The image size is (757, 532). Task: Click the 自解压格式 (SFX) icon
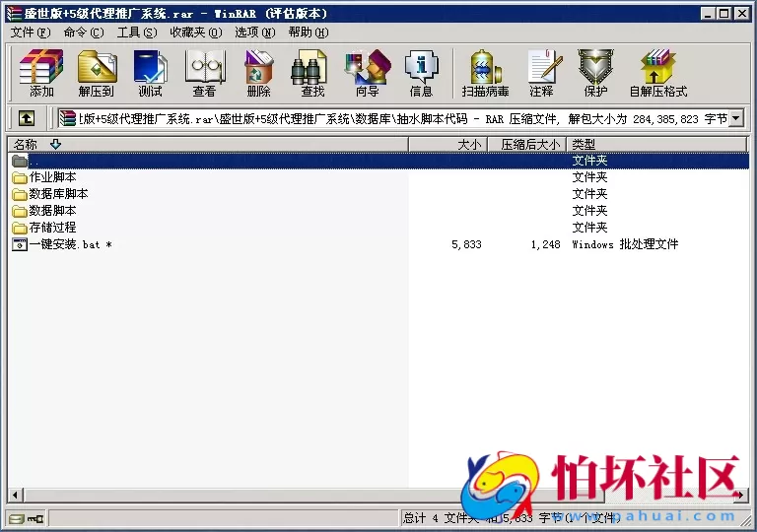pos(658,73)
